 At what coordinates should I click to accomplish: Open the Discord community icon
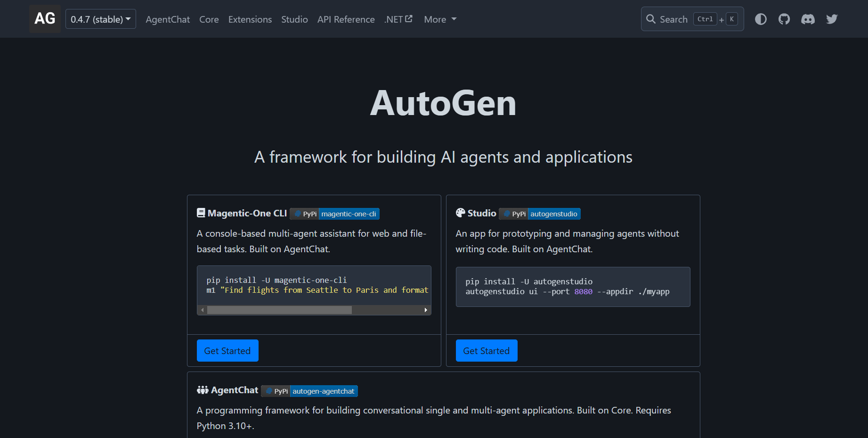coord(808,19)
